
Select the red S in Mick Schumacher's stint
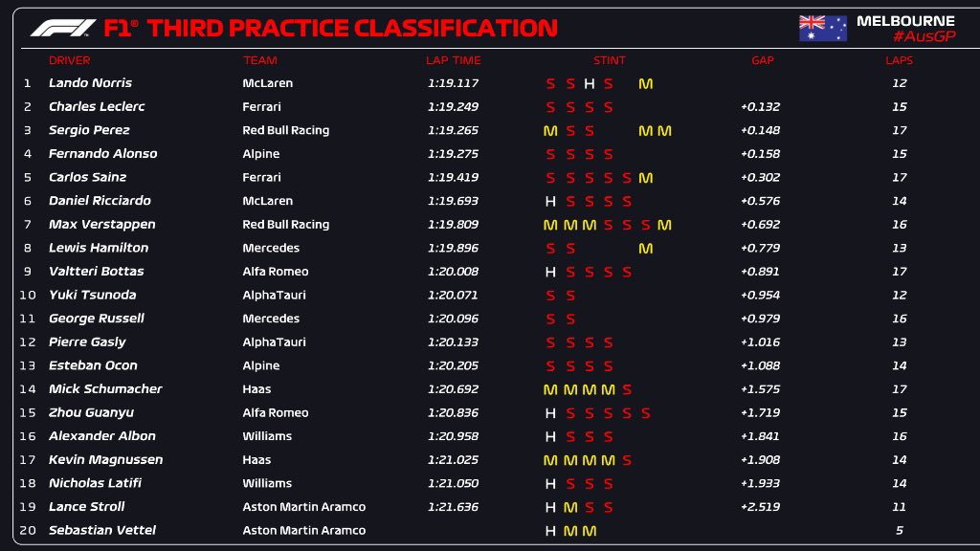[x=627, y=389]
